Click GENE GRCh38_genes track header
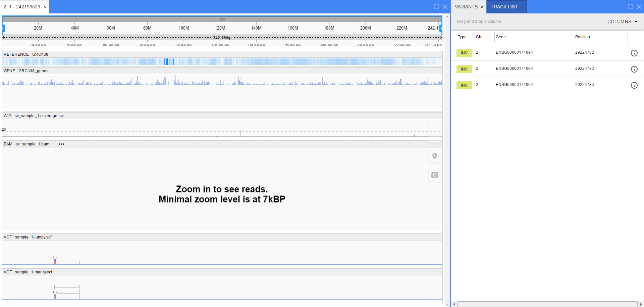Viewport: 644px width, 307px height. tap(222, 71)
